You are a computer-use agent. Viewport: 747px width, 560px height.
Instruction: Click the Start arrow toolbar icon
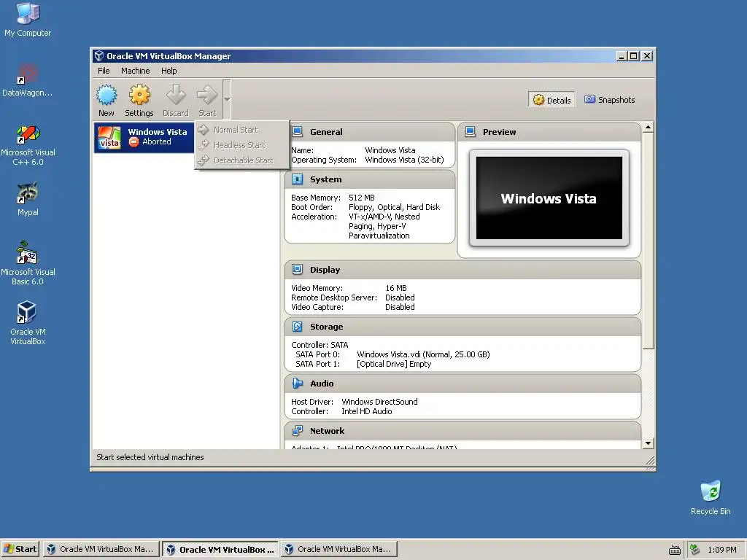pos(207,94)
